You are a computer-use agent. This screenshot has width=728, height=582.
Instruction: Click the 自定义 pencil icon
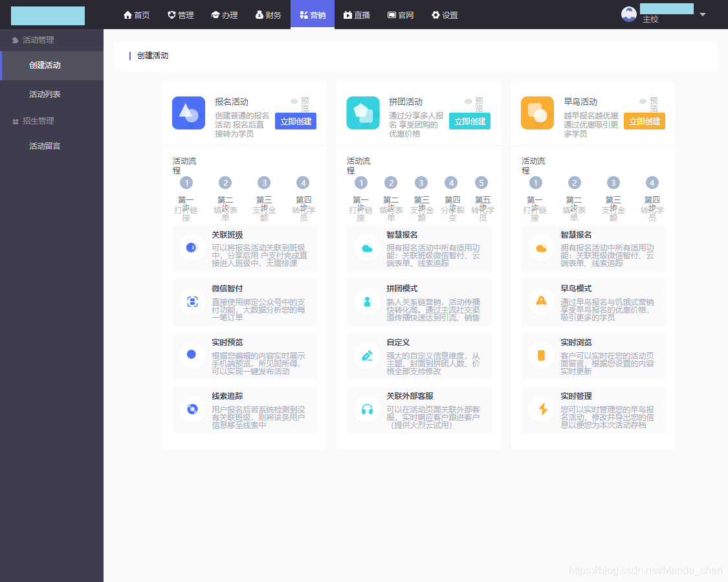tap(367, 355)
